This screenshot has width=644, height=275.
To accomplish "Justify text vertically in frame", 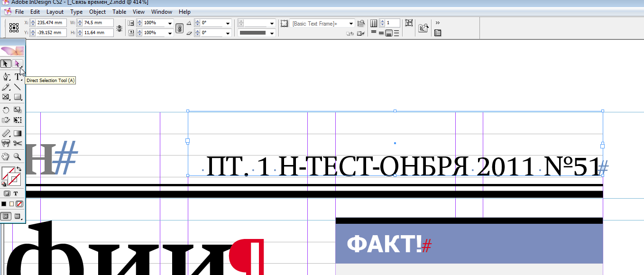I will tap(396, 33).
